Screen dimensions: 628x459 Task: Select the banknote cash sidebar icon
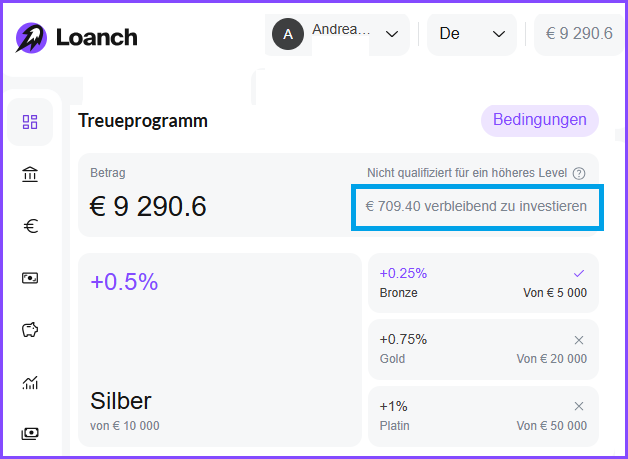click(30, 278)
